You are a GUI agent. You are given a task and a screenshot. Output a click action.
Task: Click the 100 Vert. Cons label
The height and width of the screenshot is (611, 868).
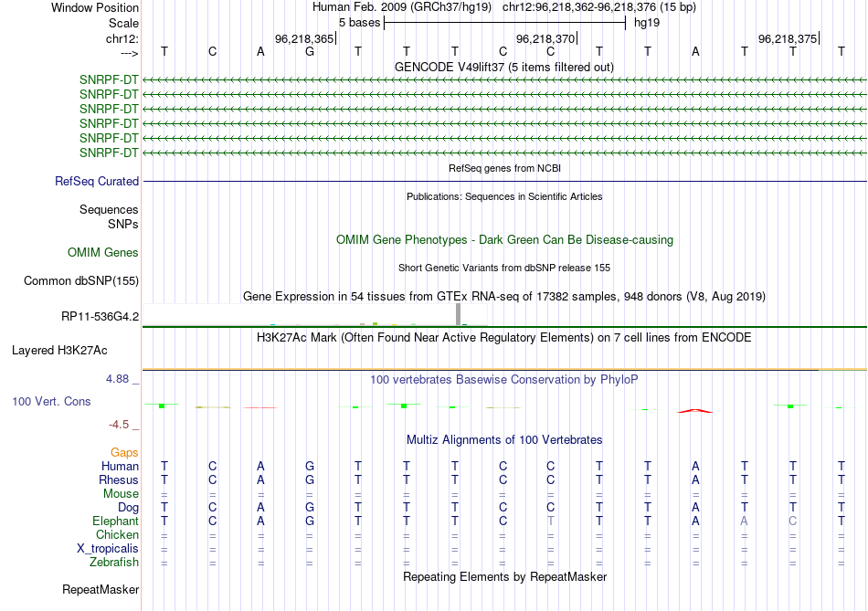point(51,401)
